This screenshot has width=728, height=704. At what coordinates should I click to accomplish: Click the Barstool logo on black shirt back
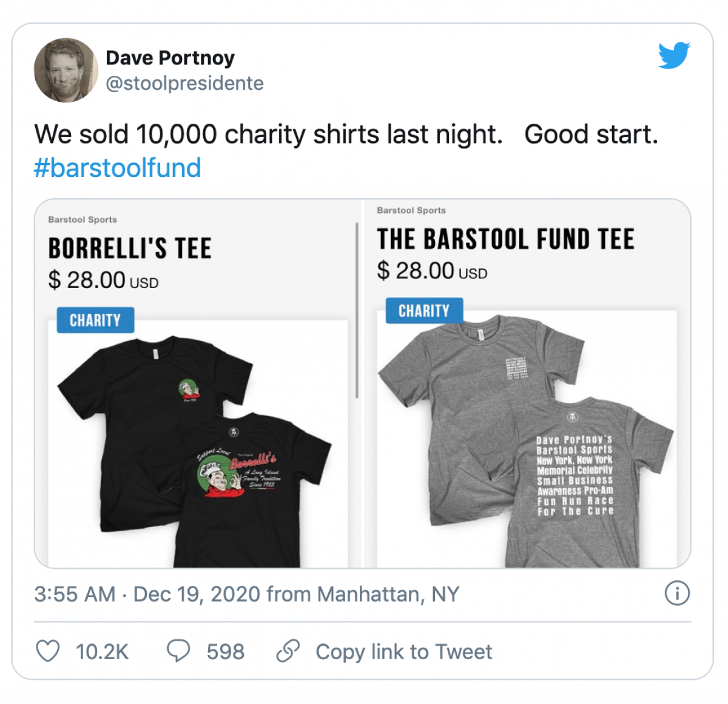pyautogui.click(x=234, y=432)
